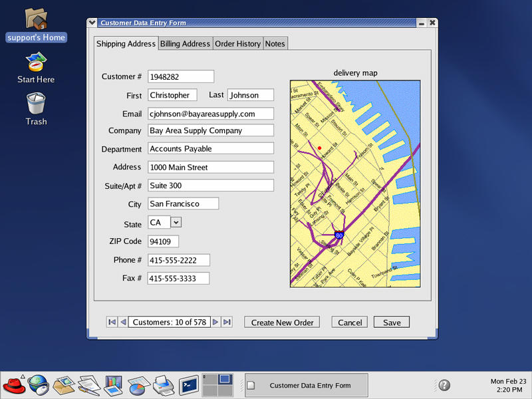
Task: Go to the previous customer record
Action: (x=123, y=322)
